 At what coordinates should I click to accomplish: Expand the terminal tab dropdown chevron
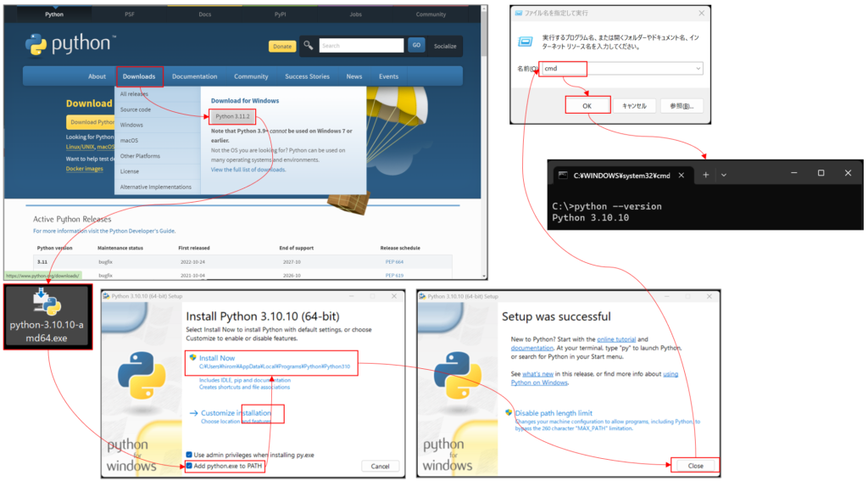724,175
